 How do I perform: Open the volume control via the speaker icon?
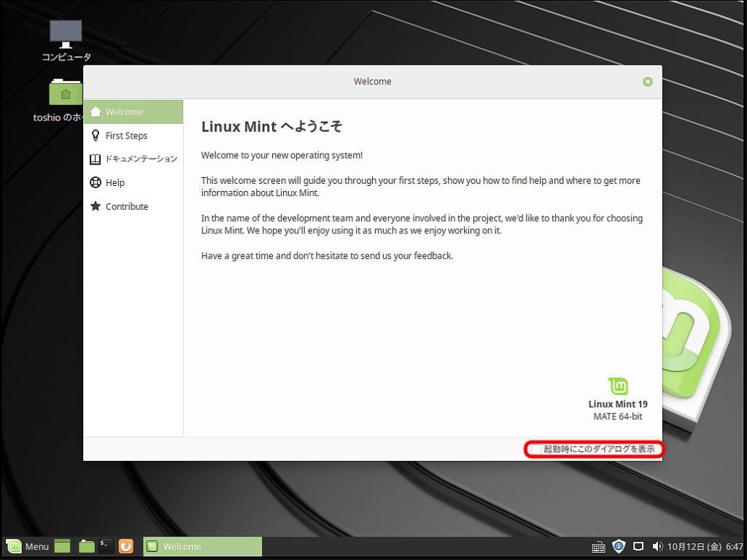coord(658,546)
